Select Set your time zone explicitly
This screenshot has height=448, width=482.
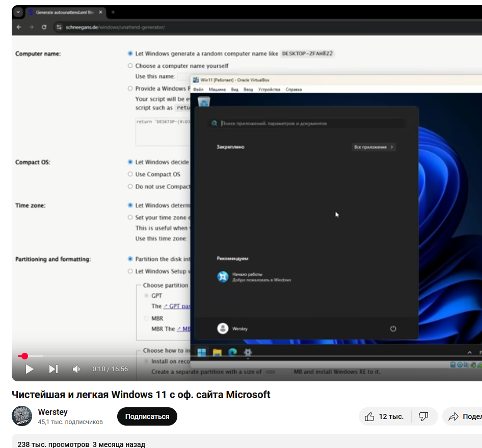pos(130,217)
